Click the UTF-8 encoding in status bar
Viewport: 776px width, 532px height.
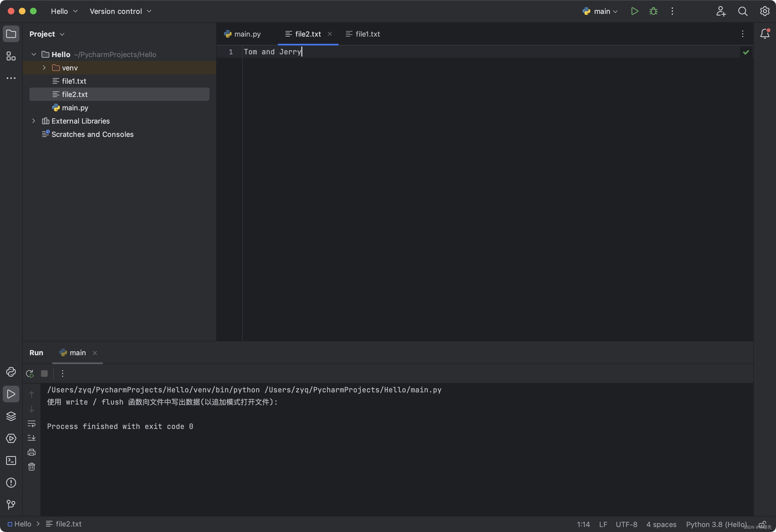coord(626,524)
